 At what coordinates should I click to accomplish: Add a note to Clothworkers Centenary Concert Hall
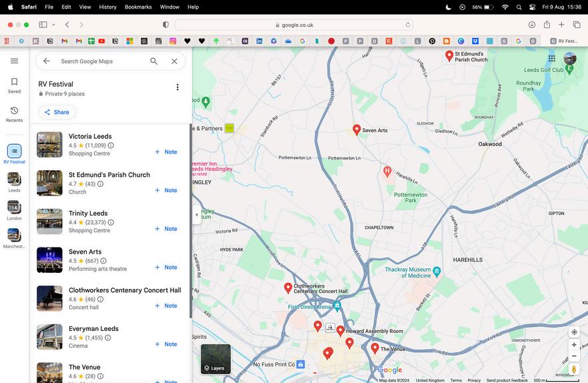click(166, 306)
